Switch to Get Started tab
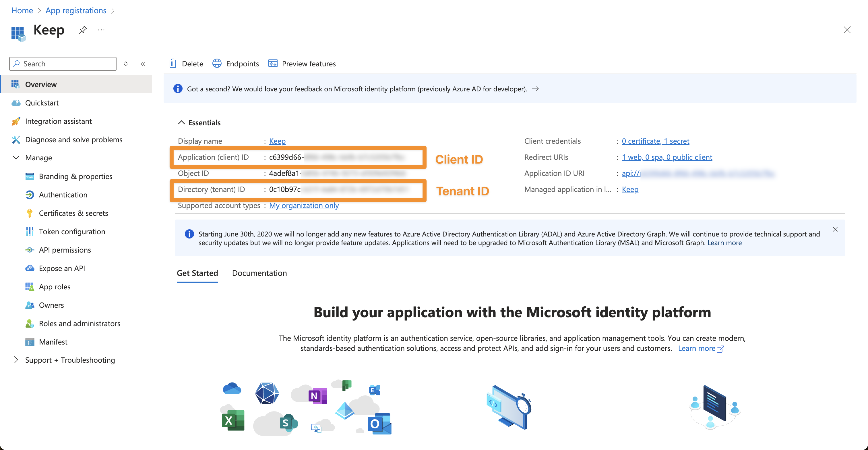This screenshot has width=868, height=450. pyautogui.click(x=197, y=273)
